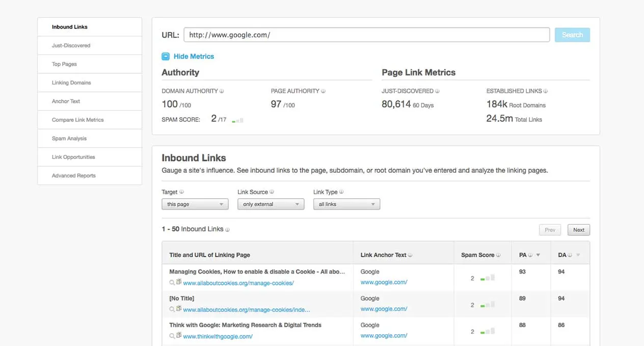This screenshot has height=346, width=644.
Task: Click the Next pagination button
Action: point(579,230)
